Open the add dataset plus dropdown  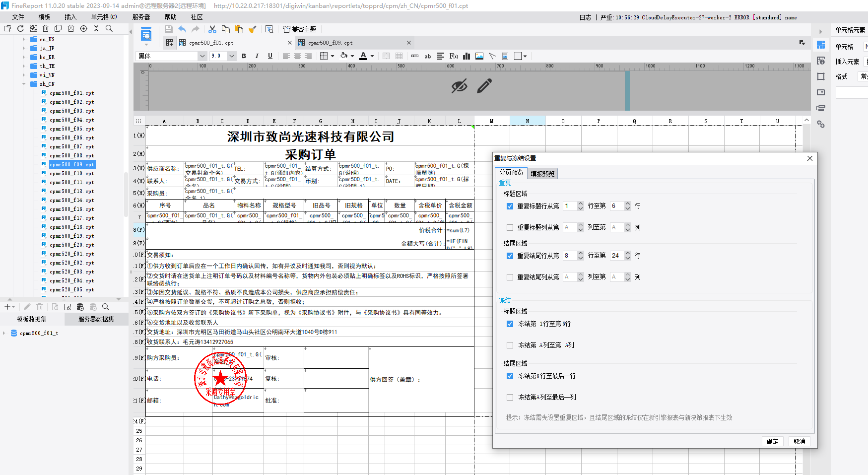pos(9,307)
